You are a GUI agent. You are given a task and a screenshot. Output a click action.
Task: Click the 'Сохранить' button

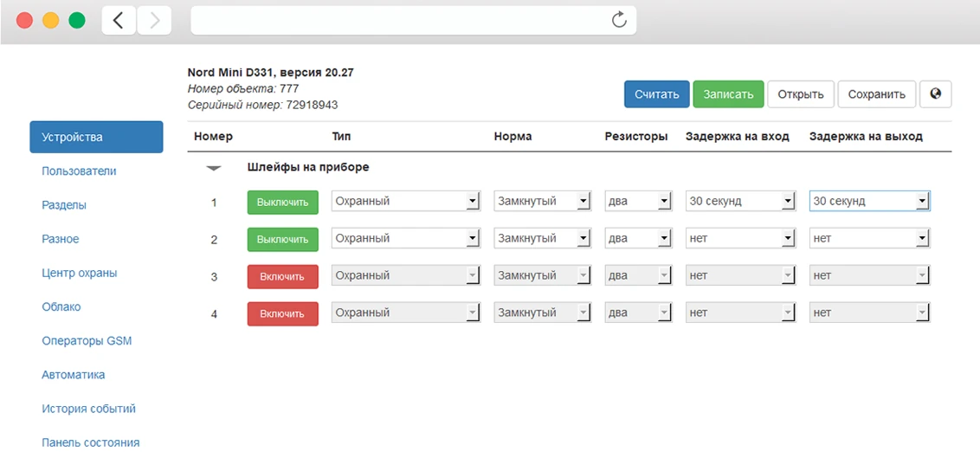point(876,94)
